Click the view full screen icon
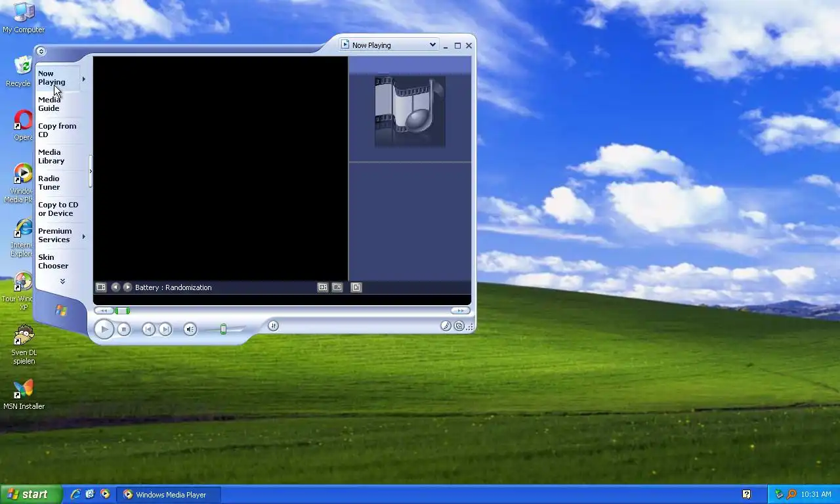Image resolution: width=840 pixels, height=504 pixels. pyautogui.click(x=337, y=287)
